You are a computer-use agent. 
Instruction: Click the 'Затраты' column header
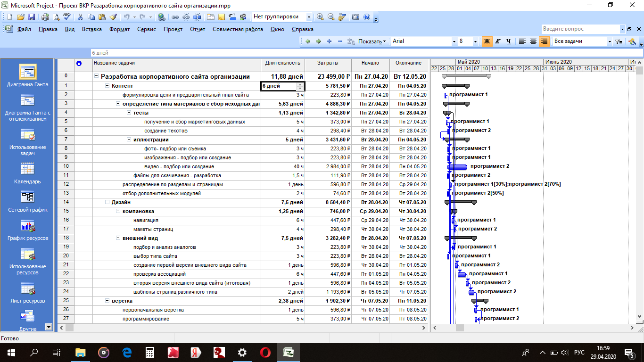coord(328,63)
